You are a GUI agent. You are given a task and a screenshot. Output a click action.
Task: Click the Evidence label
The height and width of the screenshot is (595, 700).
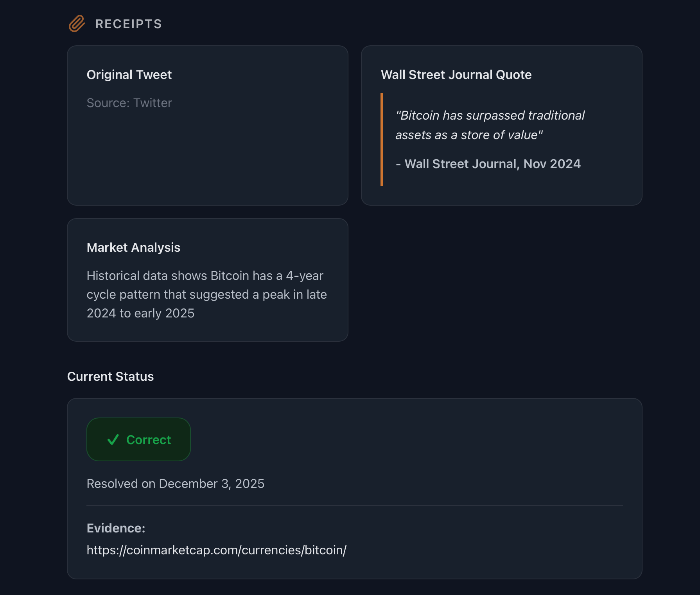pos(116,528)
